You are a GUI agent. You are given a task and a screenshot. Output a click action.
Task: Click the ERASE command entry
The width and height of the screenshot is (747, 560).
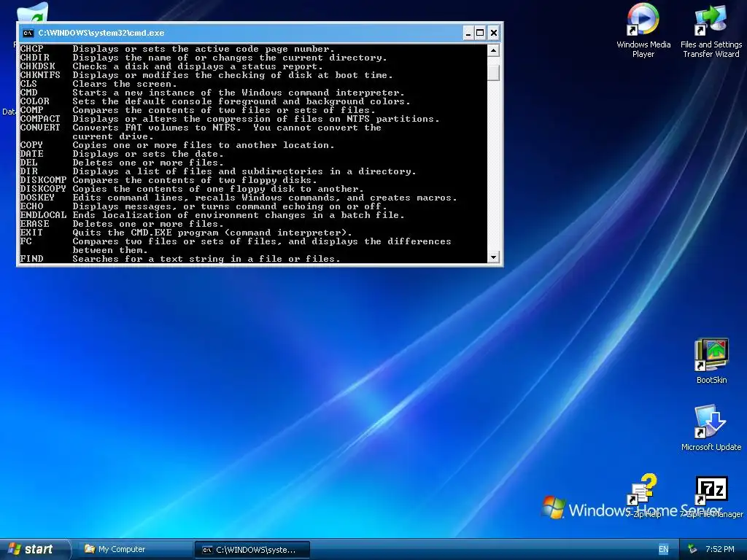122,224
